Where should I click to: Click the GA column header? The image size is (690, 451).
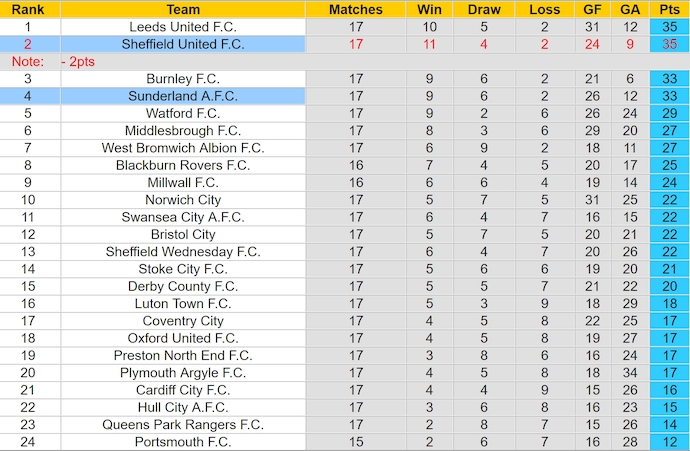click(629, 9)
